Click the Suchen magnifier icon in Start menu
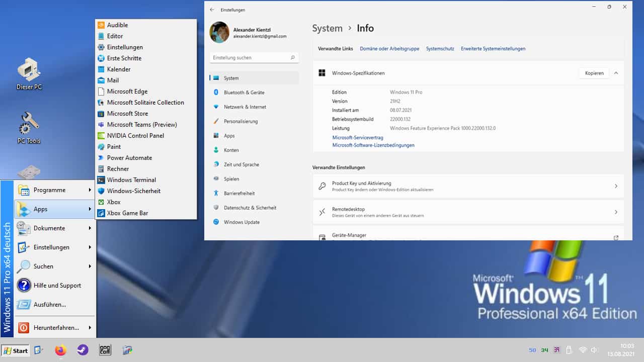 (24, 266)
